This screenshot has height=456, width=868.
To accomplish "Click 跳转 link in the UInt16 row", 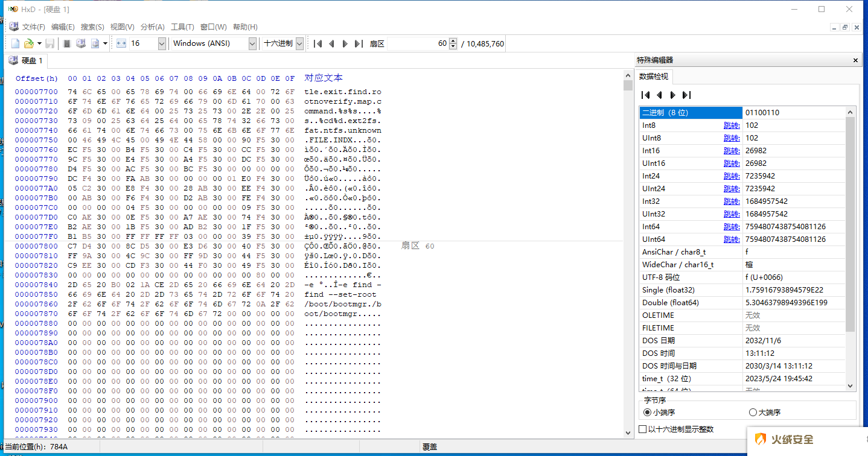I will [732, 163].
